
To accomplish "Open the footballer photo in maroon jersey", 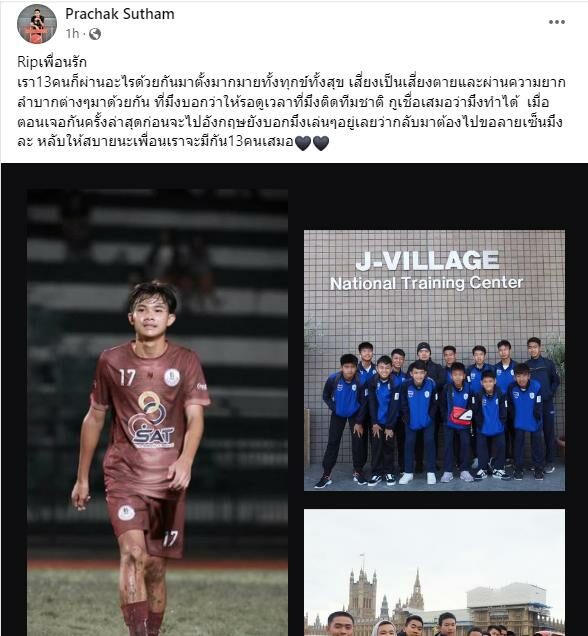I will (x=157, y=412).
